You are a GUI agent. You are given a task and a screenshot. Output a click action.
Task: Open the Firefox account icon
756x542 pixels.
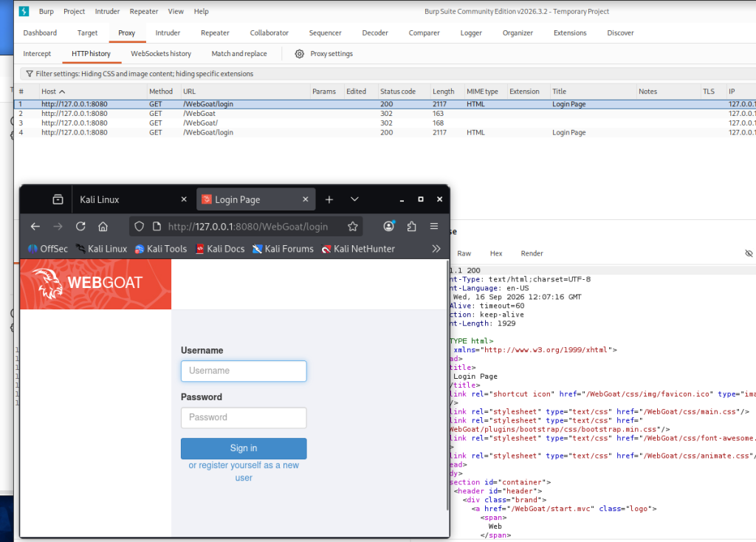(x=389, y=226)
